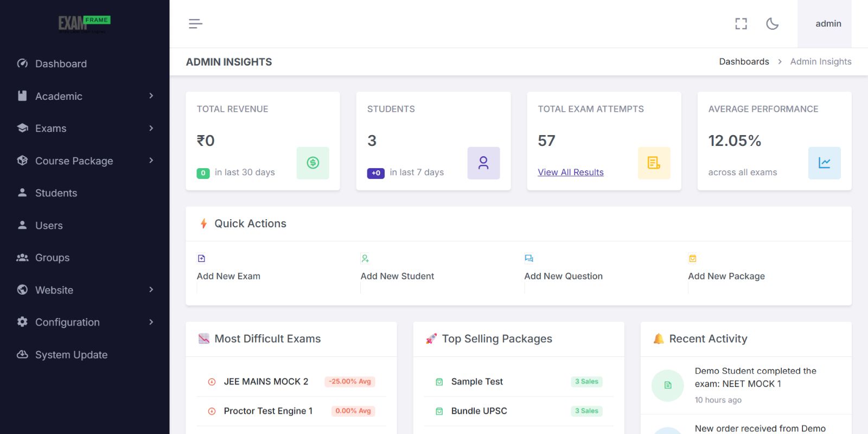The width and height of the screenshot is (868, 434).
Task: Open the JEE MAINS MOCK 2 entry
Action: (x=266, y=381)
